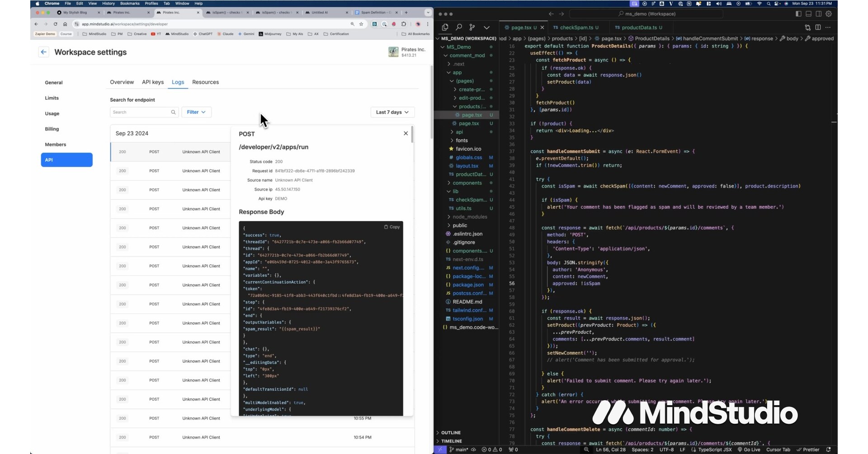Toggle the primary sidebar visibility
868x454 pixels.
pos(798,14)
